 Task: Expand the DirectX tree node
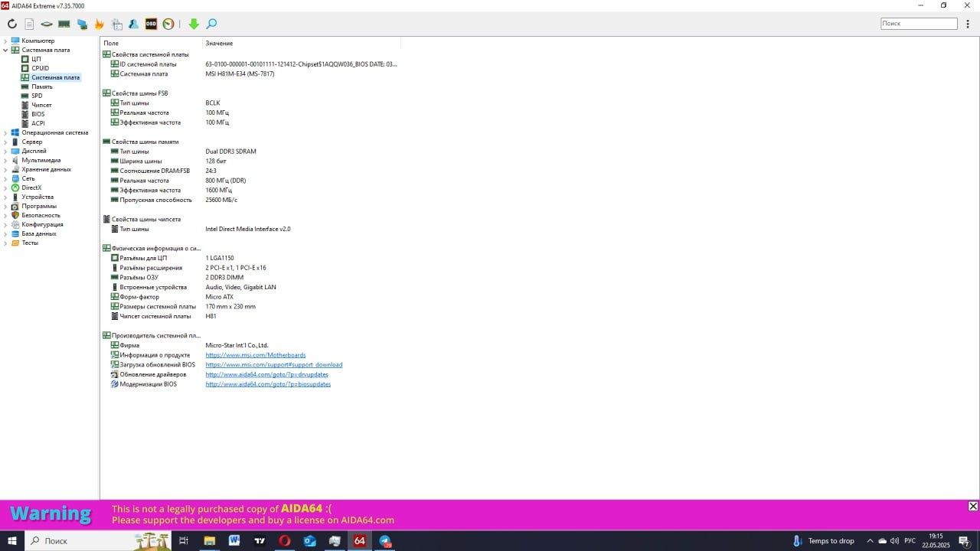(x=5, y=187)
